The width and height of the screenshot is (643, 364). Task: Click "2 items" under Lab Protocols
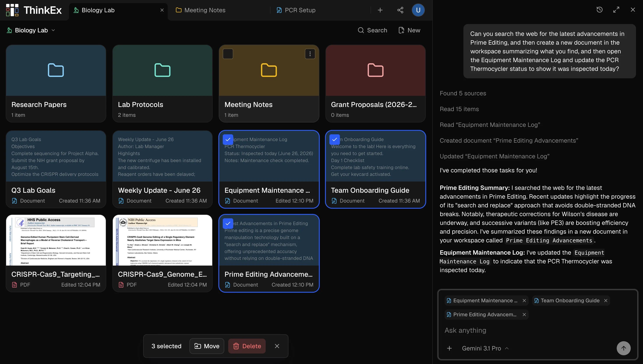tap(127, 115)
